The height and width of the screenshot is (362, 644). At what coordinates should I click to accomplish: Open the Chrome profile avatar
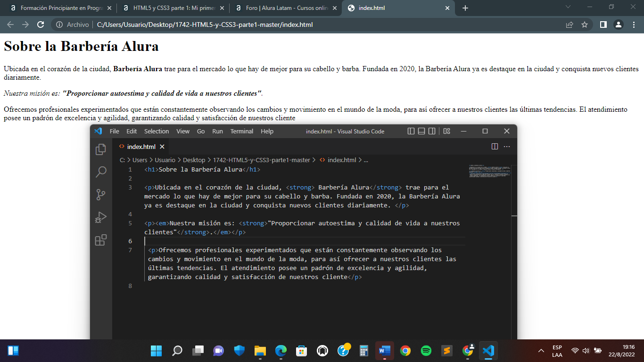pos(618,25)
